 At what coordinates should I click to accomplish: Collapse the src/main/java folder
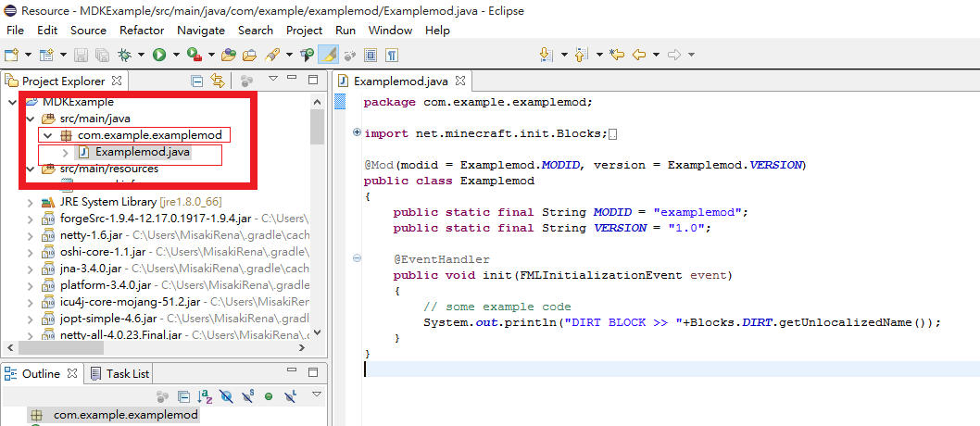tap(30, 118)
